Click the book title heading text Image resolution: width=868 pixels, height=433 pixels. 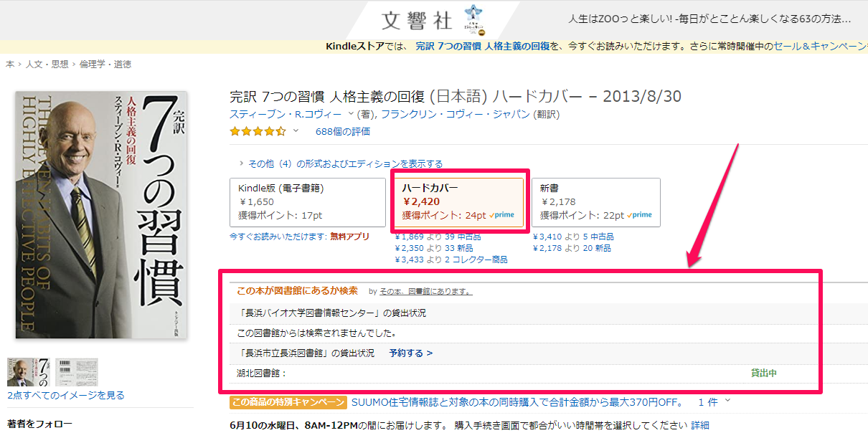456,96
